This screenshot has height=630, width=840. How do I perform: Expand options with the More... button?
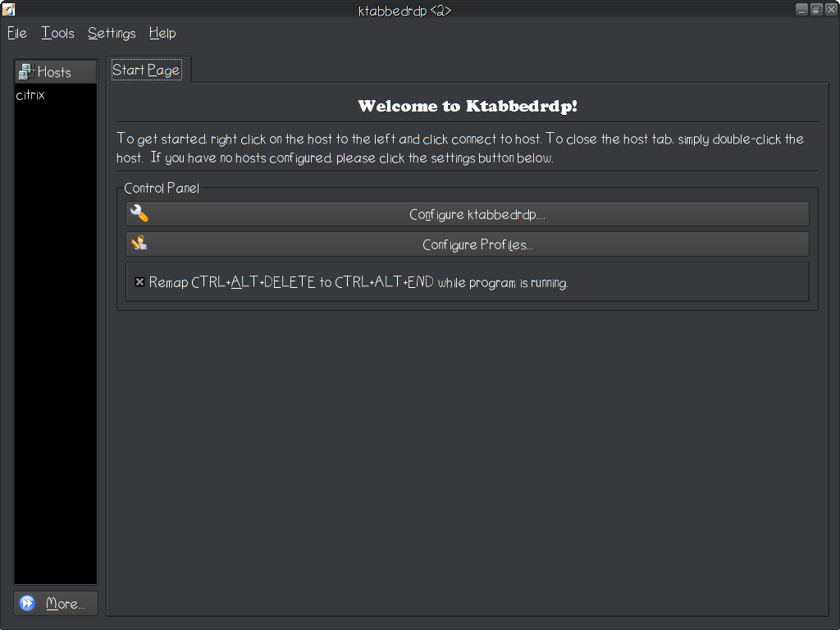[56, 603]
